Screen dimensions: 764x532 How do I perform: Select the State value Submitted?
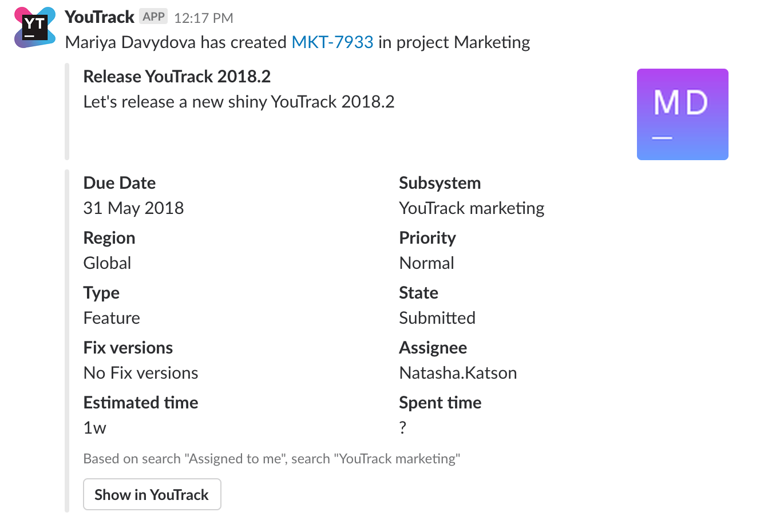437,317
